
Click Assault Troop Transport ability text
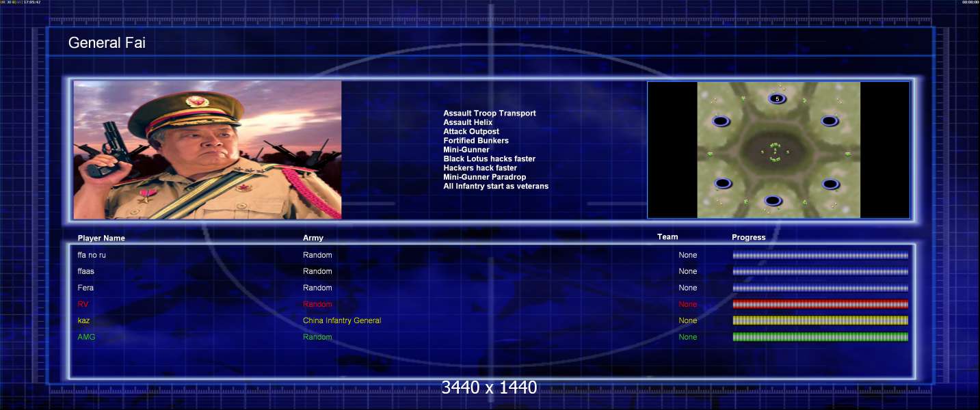pos(490,113)
